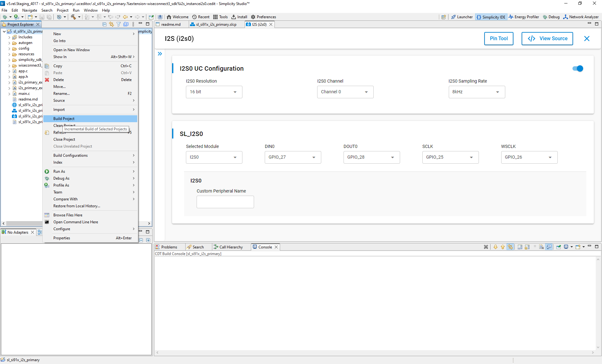Click the Pin Console icon
The image size is (602, 364).
click(558, 247)
